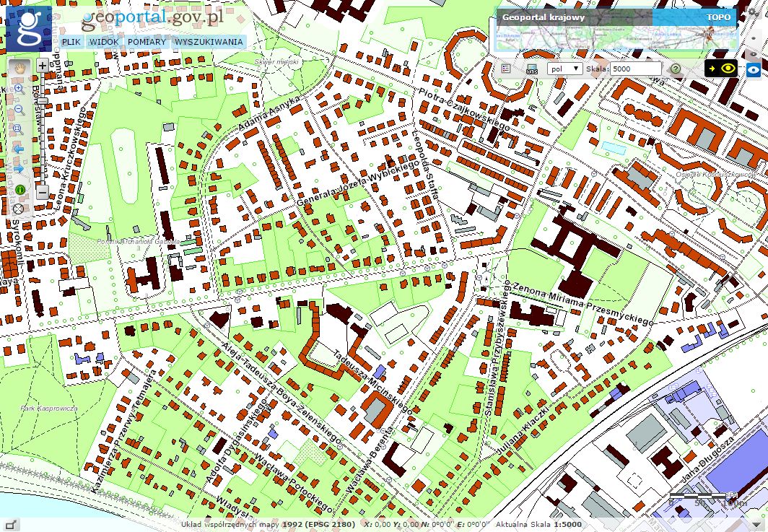Open the map legend icon
Image resolution: width=768 pixels, height=532 pixels.
(506, 69)
